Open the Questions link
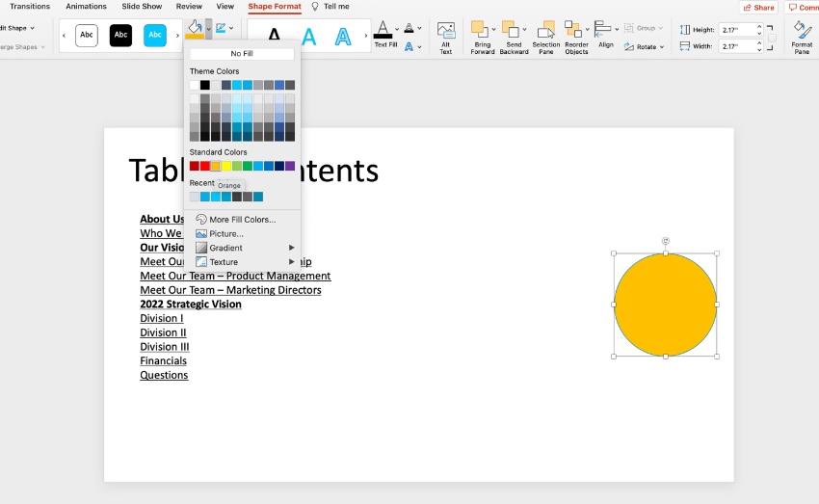 (164, 375)
